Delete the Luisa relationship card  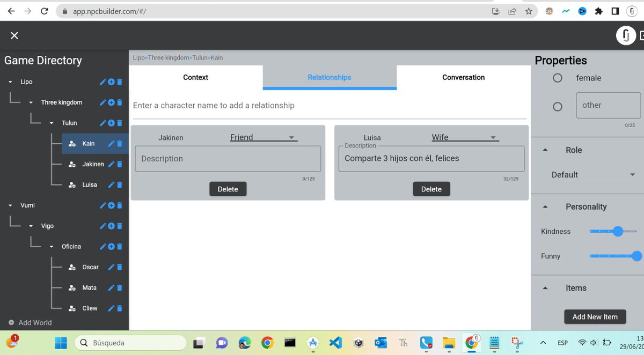(x=431, y=189)
